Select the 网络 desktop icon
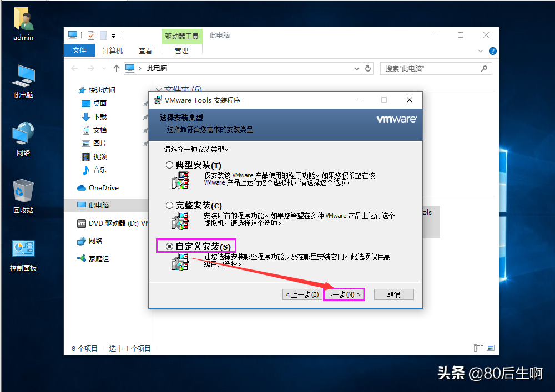Screen dimensions: 555x392 (23, 139)
